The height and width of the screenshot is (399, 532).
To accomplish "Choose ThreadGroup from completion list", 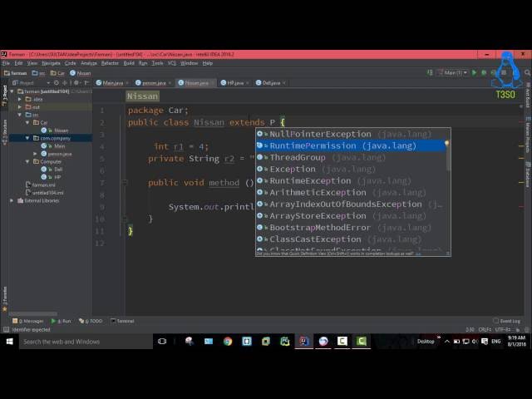I will 351,157.
